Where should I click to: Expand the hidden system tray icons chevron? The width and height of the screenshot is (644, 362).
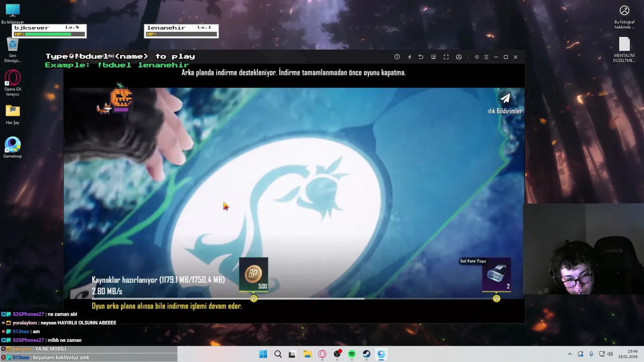click(x=570, y=354)
